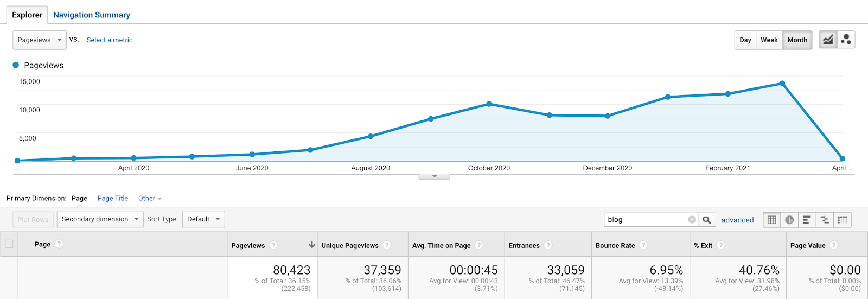
Task: Open the Sort Type Default dropdown
Action: tap(203, 219)
